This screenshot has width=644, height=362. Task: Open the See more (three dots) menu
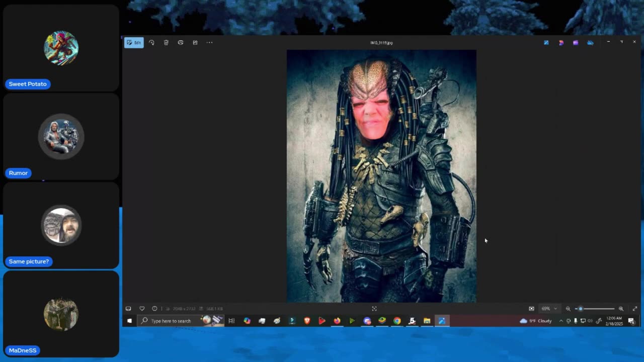[210, 43]
